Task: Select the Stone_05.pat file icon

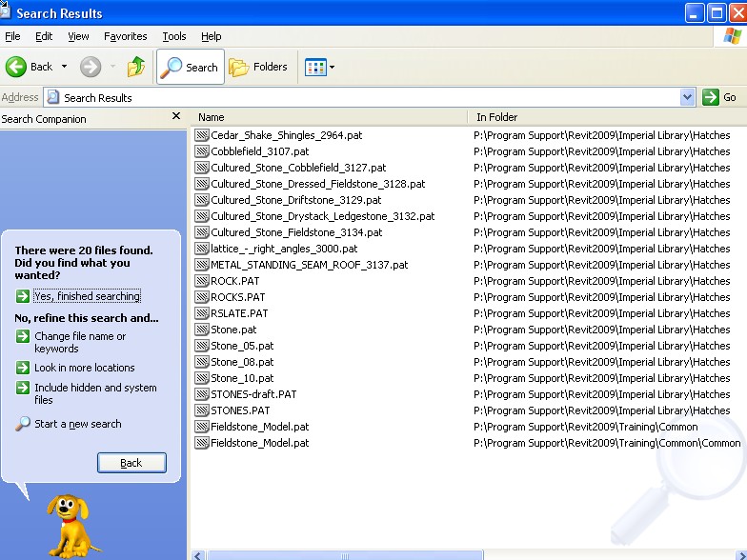Action: point(202,346)
